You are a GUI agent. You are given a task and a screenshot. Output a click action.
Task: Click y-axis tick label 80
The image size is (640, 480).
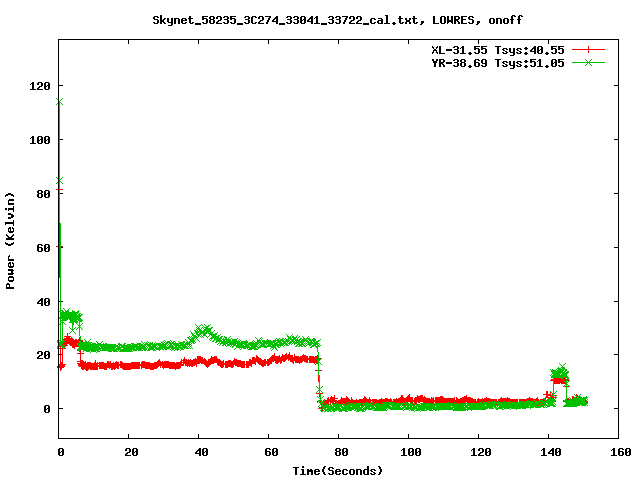point(43,194)
